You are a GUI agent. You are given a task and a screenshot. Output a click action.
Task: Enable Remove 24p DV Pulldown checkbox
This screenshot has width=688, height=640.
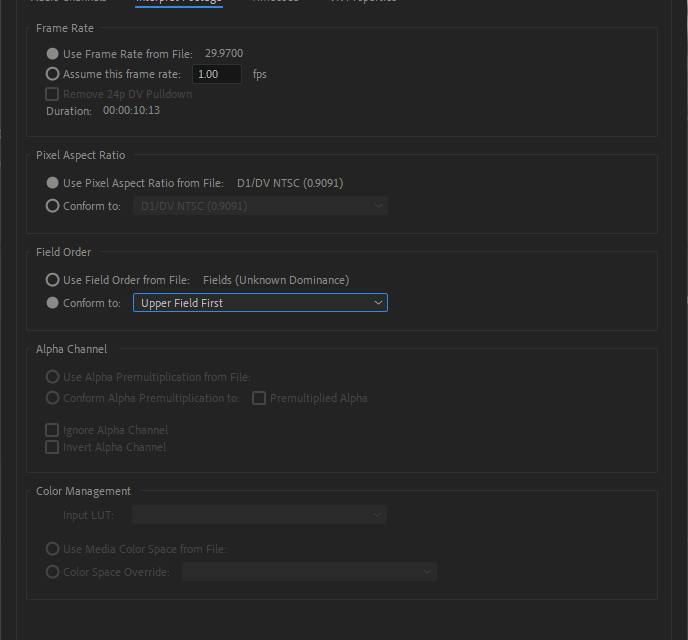point(53,94)
